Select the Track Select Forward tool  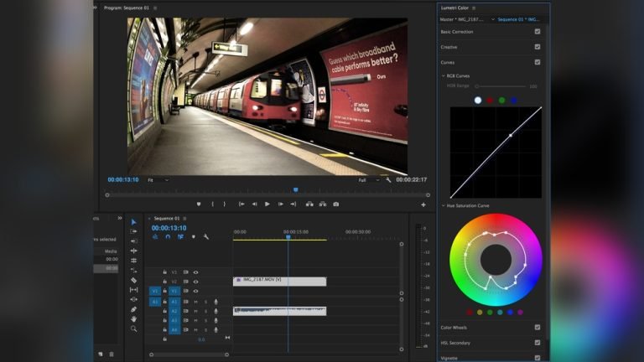[x=133, y=231]
